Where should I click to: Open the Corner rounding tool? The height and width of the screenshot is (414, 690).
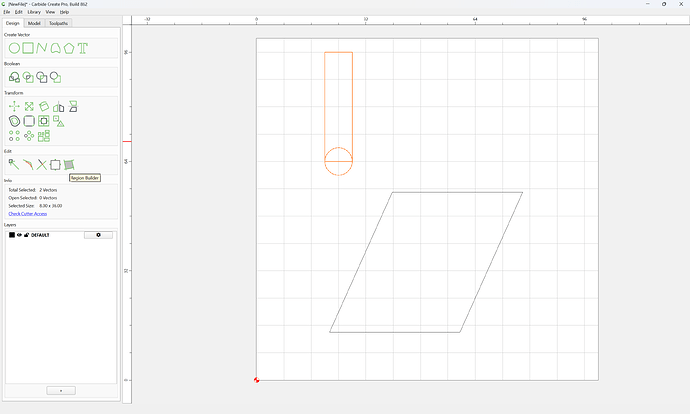(x=29, y=121)
